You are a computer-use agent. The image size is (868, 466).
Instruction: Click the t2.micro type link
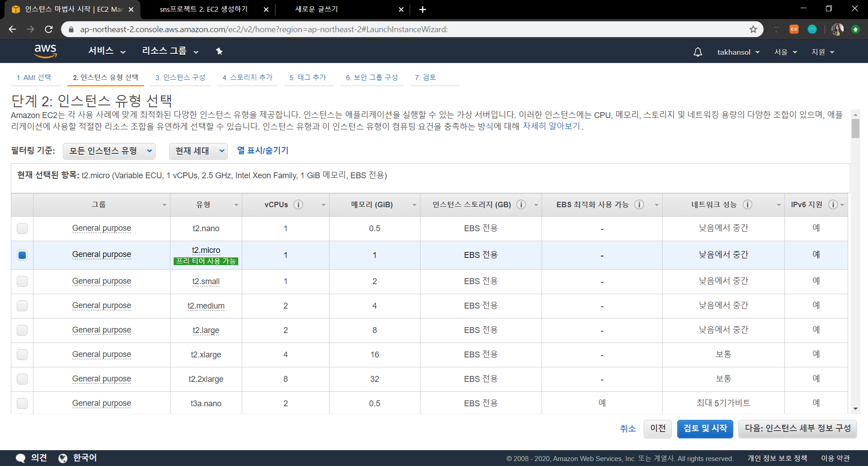[206, 250]
